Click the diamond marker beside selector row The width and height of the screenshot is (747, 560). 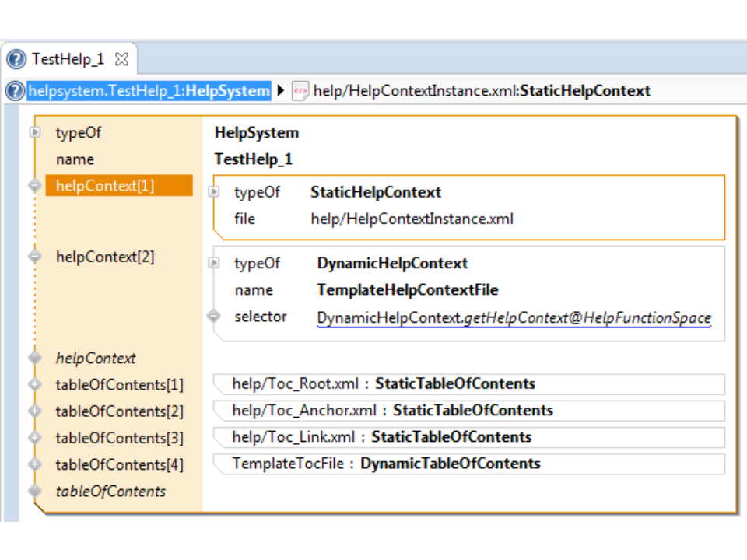click(x=215, y=317)
